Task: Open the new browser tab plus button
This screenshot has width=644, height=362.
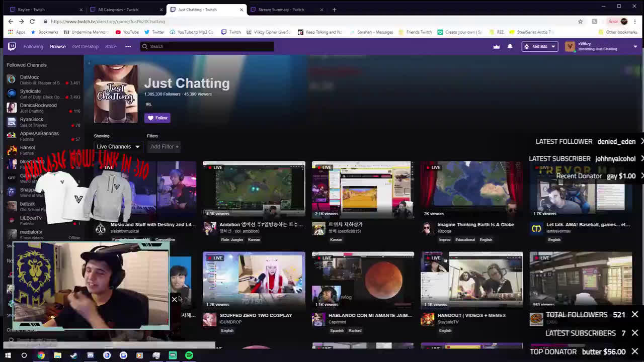Action: click(x=334, y=10)
